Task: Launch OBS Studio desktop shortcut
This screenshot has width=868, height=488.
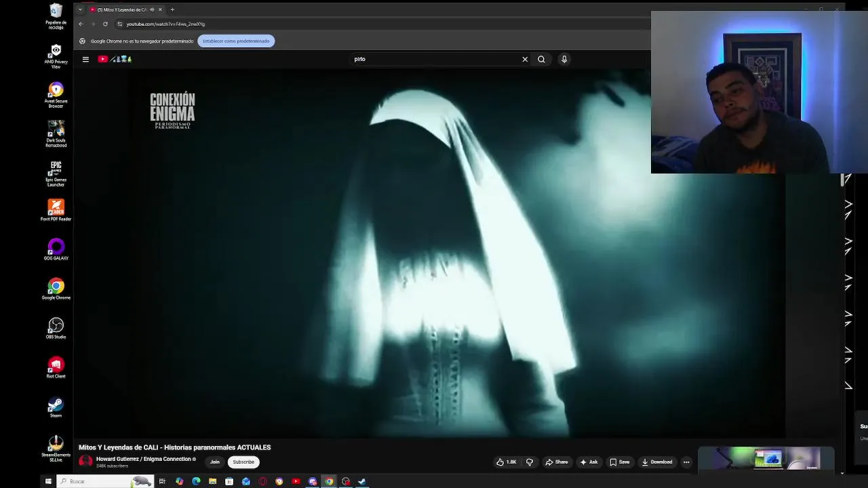Action: 56,329
